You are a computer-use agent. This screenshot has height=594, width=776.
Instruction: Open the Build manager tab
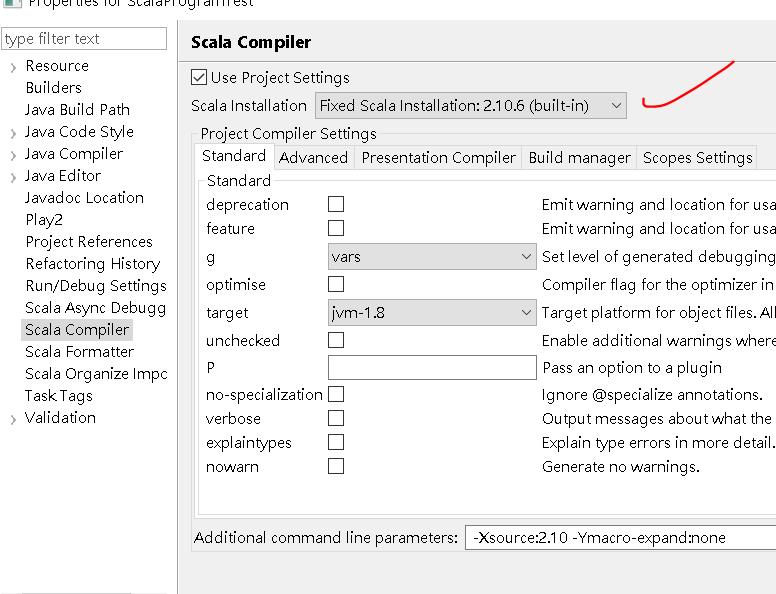point(580,157)
